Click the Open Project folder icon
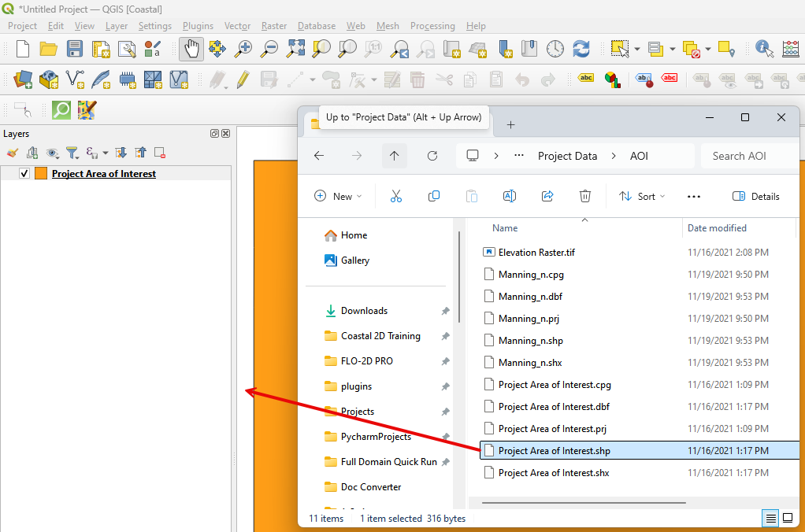 [x=49, y=49]
